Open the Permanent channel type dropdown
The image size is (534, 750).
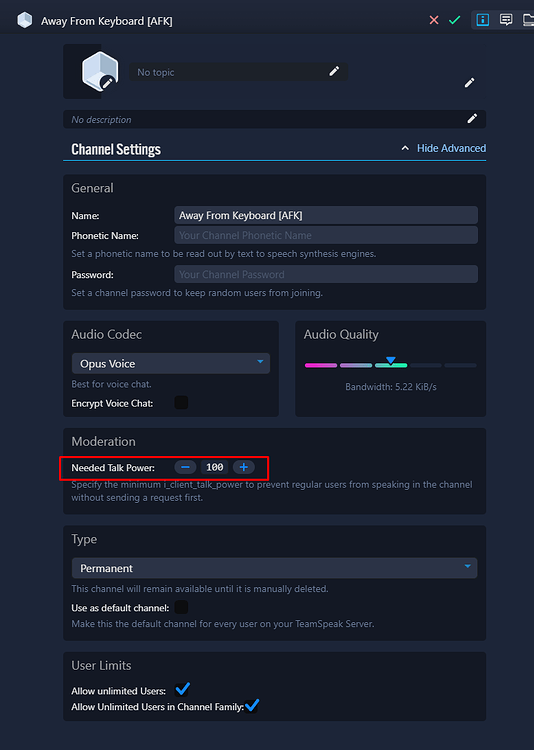coord(275,568)
